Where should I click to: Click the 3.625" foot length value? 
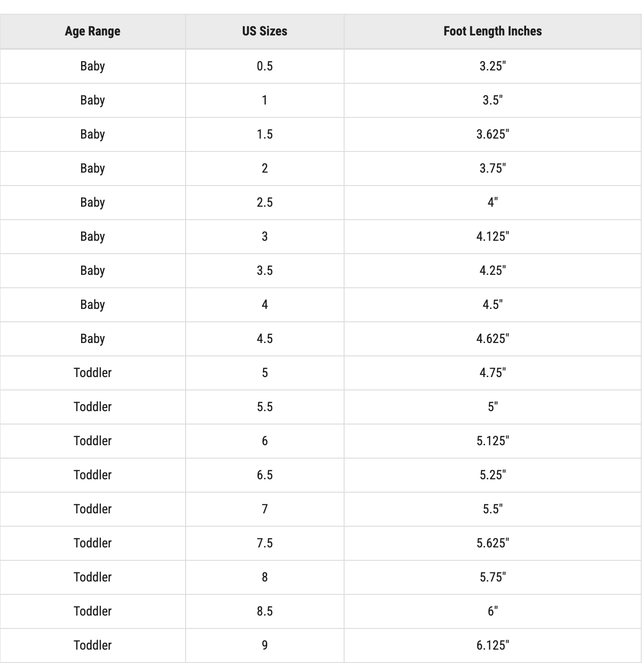492,134
